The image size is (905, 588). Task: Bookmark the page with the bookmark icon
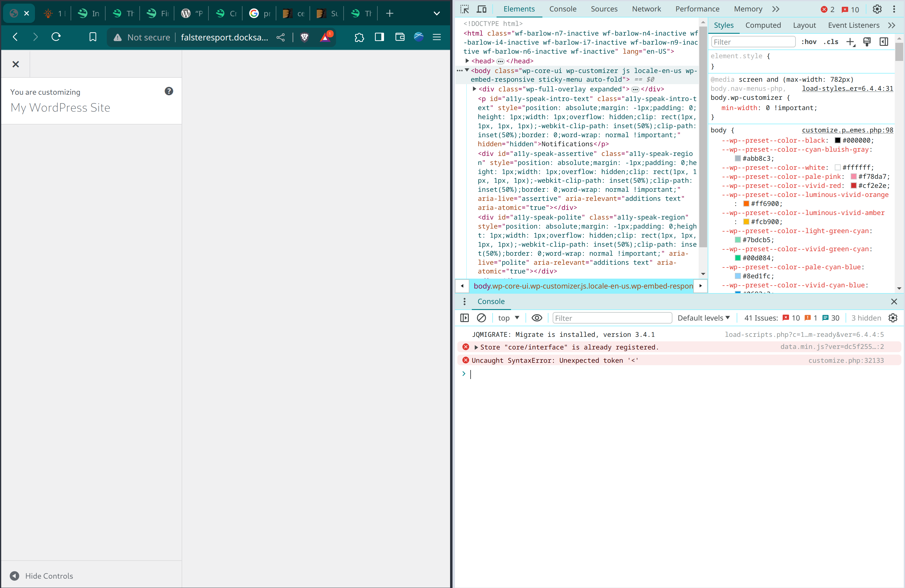(x=93, y=37)
